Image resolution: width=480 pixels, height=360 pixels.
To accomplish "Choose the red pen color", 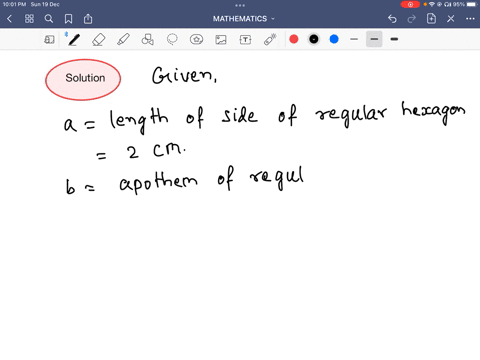I will (294, 39).
